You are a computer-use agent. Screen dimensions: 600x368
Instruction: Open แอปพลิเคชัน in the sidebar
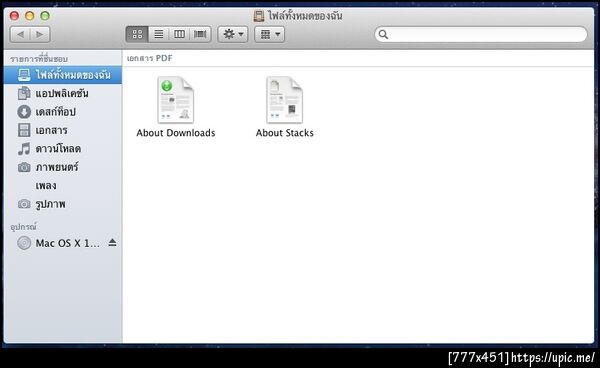63,93
